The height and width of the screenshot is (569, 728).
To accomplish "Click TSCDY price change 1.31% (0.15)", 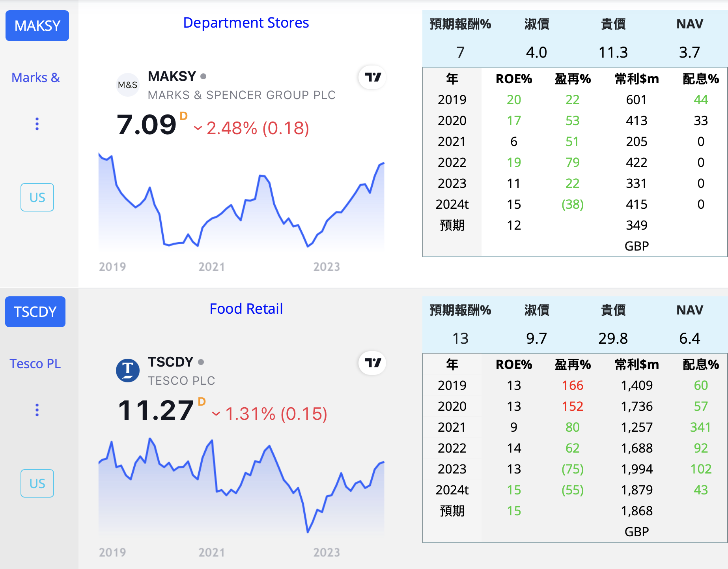I will [x=270, y=414].
